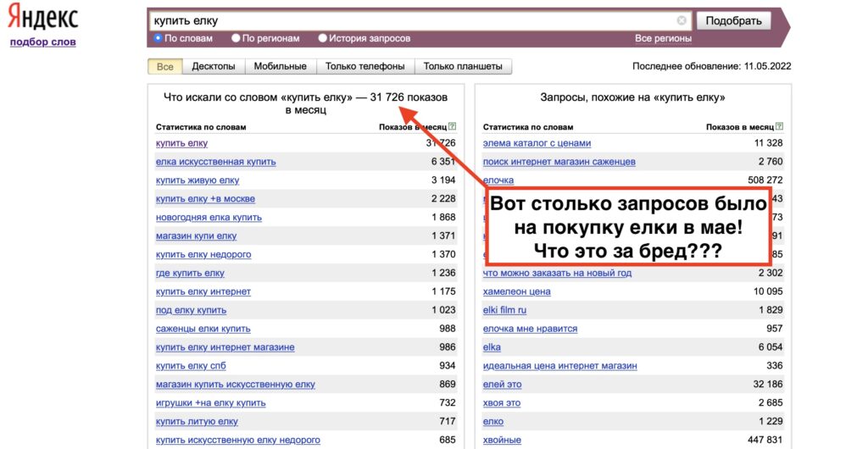Open the купить елку query link
Viewport: 868px width, 449px height.
pyautogui.click(x=181, y=143)
